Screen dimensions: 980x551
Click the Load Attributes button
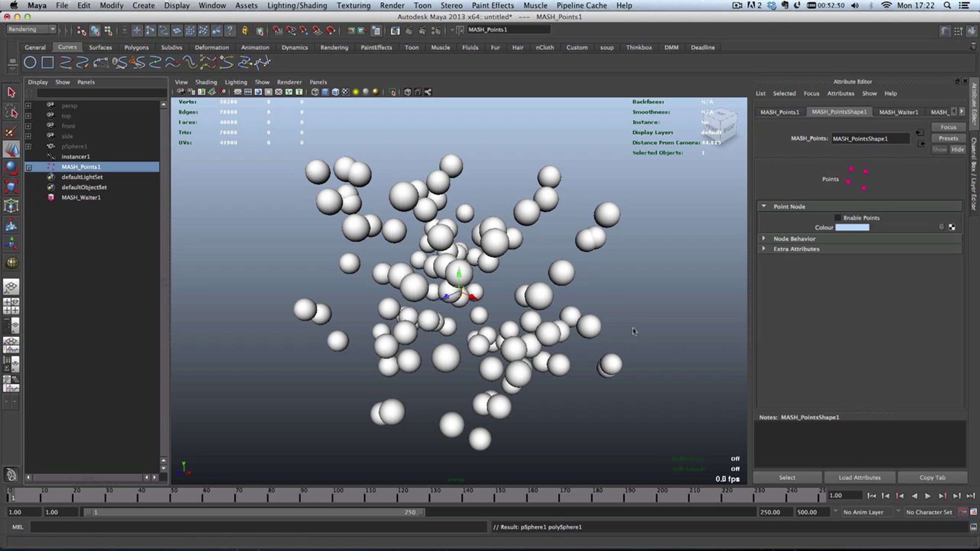tap(860, 477)
